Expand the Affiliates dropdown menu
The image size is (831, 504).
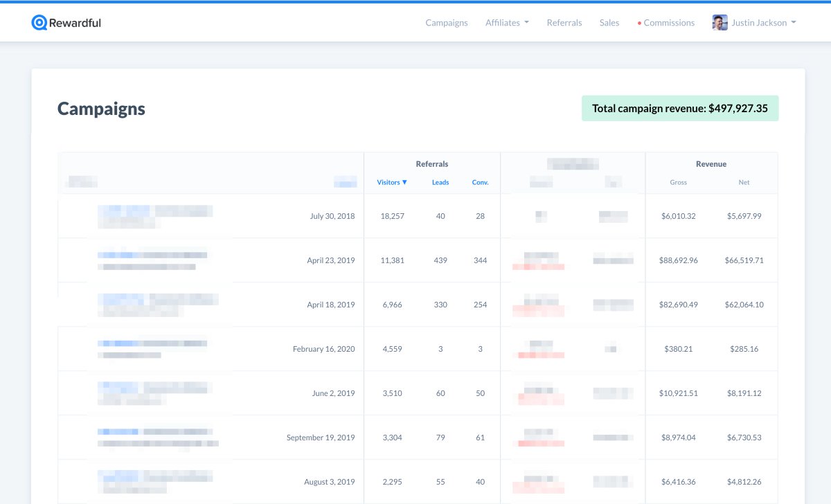coord(507,23)
